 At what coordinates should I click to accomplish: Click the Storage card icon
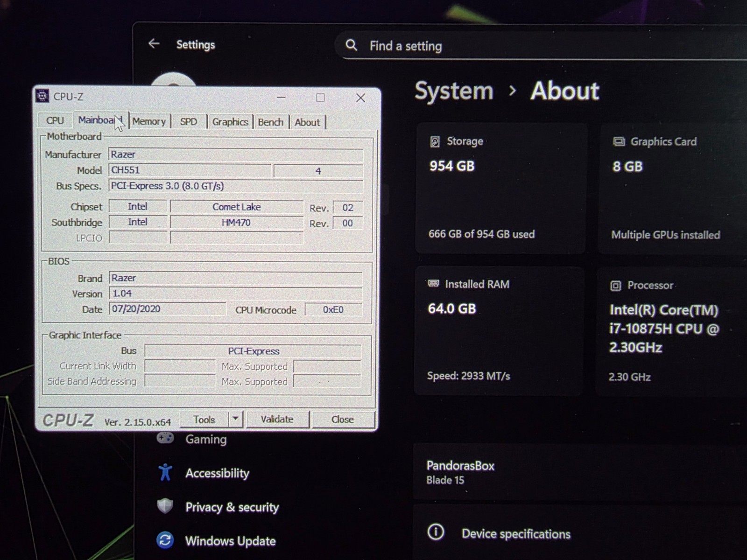tap(435, 141)
